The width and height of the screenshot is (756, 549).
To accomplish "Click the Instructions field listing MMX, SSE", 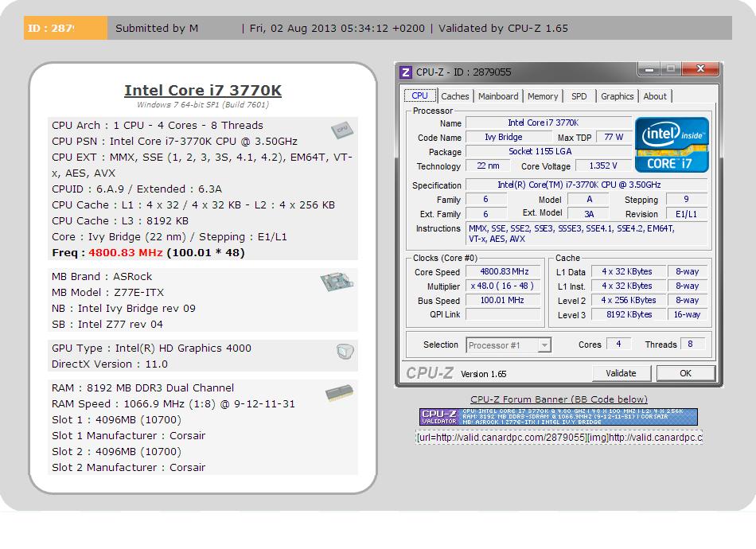I will pos(587,234).
